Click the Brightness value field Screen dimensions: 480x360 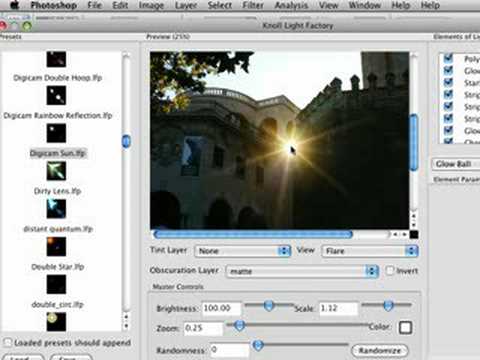[x=221, y=308]
